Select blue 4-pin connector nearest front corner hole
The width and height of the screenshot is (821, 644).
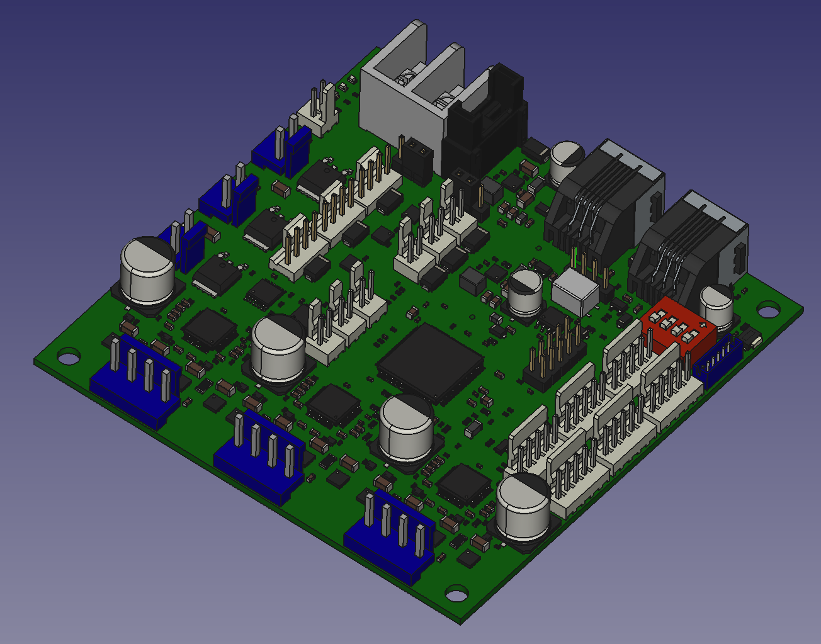pos(390,536)
